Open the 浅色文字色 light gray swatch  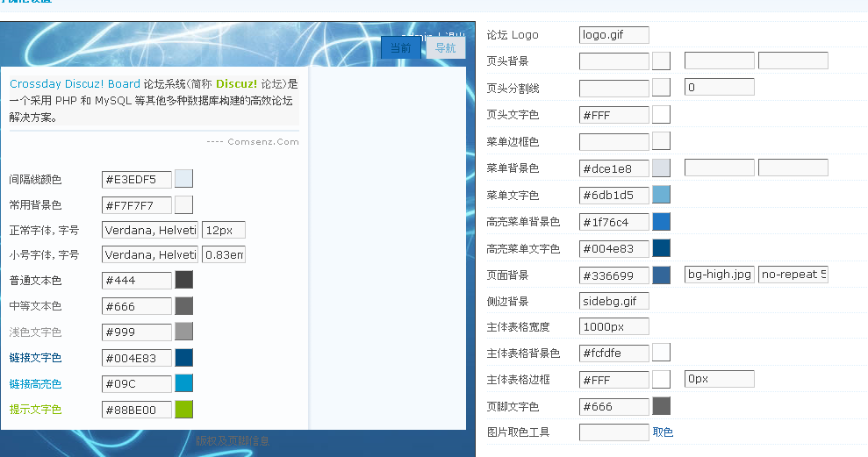click(x=183, y=332)
